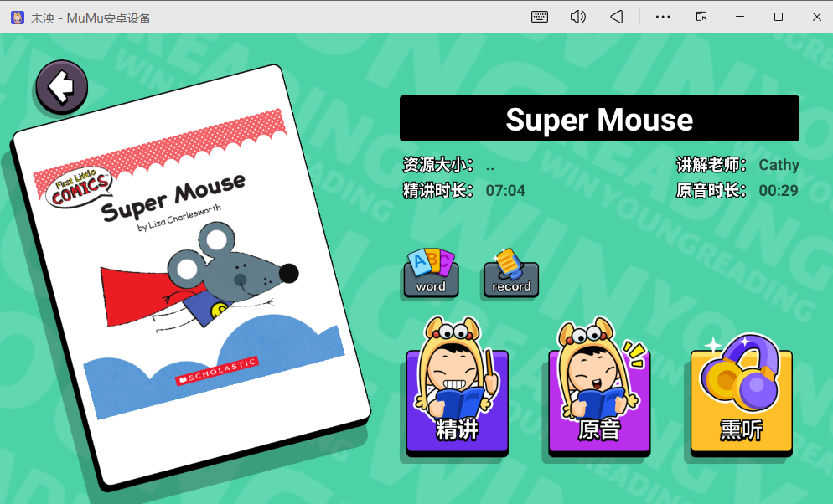Click the 精讲时长 value 07:04
Viewport: 833px width, 504px height.
(505, 190)
